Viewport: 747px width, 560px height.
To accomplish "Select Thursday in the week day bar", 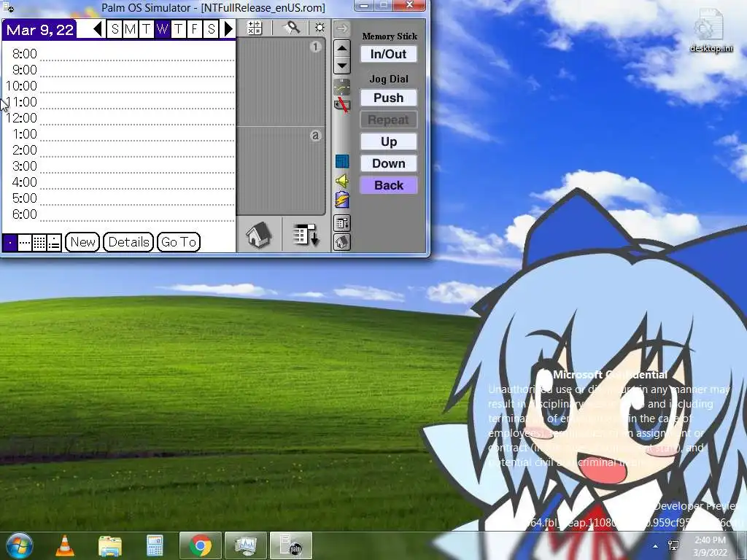I will tap(178, 29).
